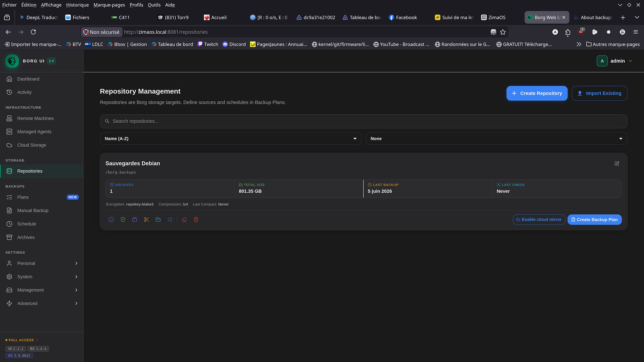Reload the current browser page
644x362 pixels.
click(33, 32)
